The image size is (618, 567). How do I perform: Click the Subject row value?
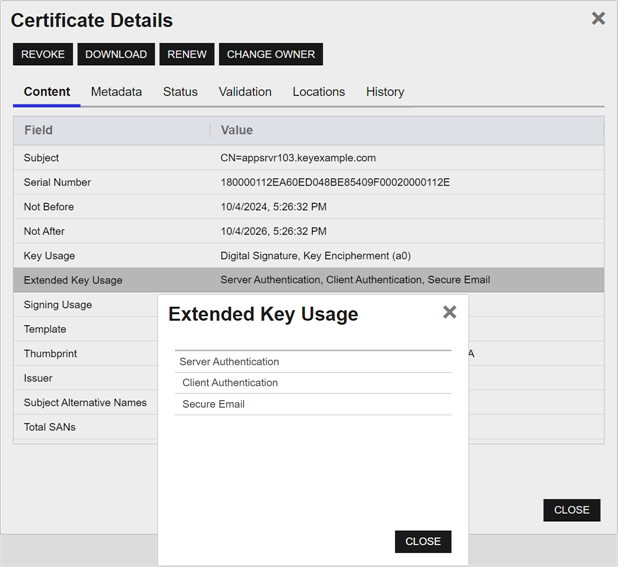297,158
